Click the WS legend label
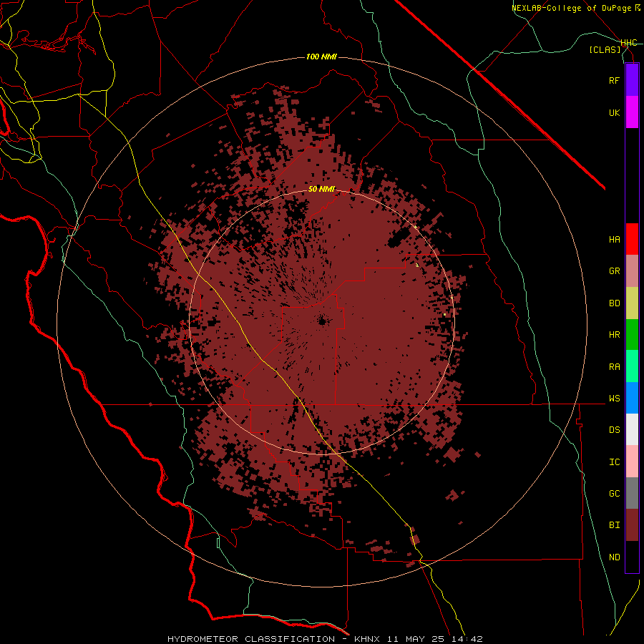Image resolution: width=644 pixels, height=644 pixels. (x=614, y=399)
